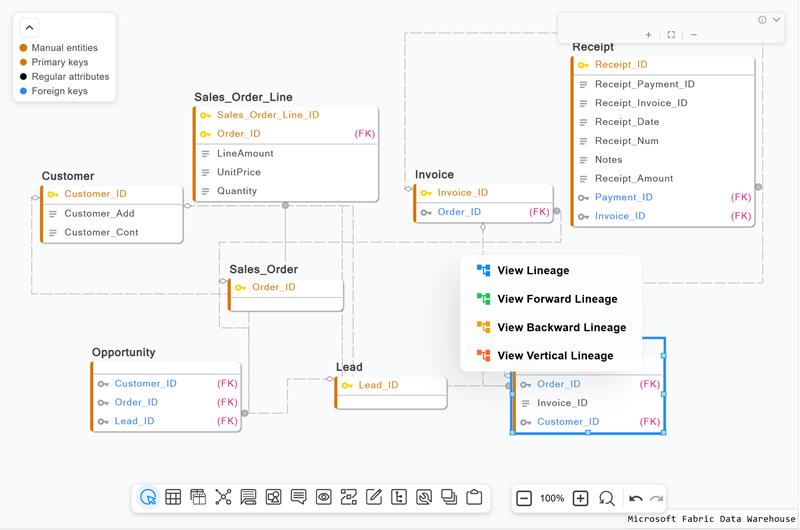Click the info icon in minimap panel
Viewport: 800px width, 530px height.
(x=762, y=20)
